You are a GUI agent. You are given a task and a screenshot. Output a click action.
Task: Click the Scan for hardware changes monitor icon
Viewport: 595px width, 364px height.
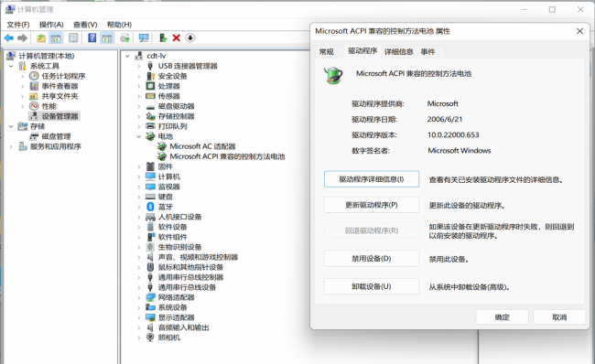pyautogui.click(x=144, y=37)
